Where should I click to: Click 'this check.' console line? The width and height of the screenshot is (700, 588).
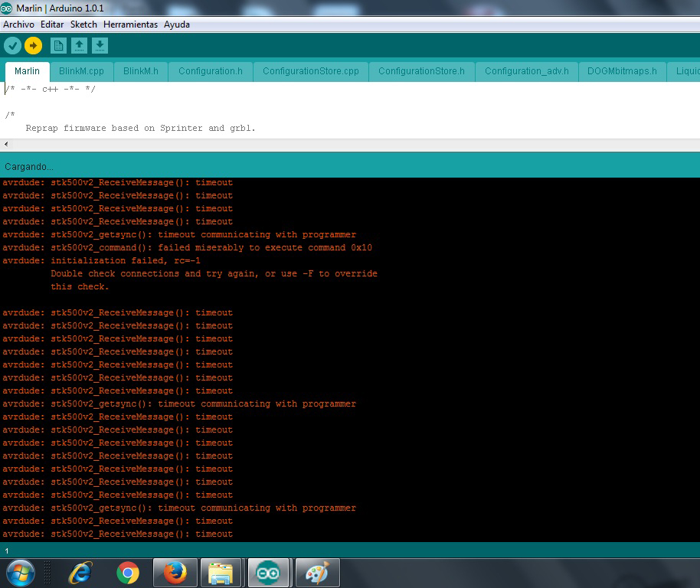[x=80, y=286]
